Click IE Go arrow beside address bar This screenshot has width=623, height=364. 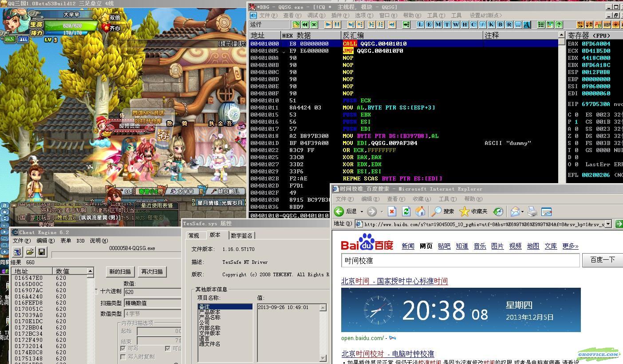pos(619,224)
